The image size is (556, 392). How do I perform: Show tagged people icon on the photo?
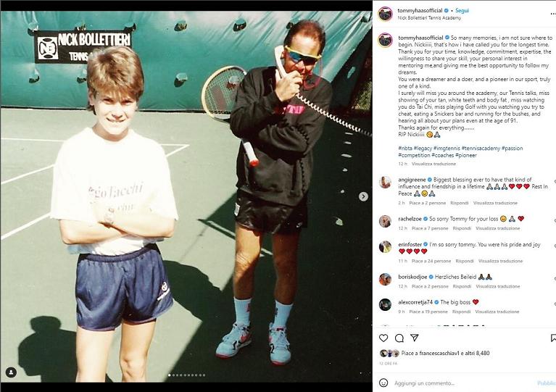click(x=11, y=372)
